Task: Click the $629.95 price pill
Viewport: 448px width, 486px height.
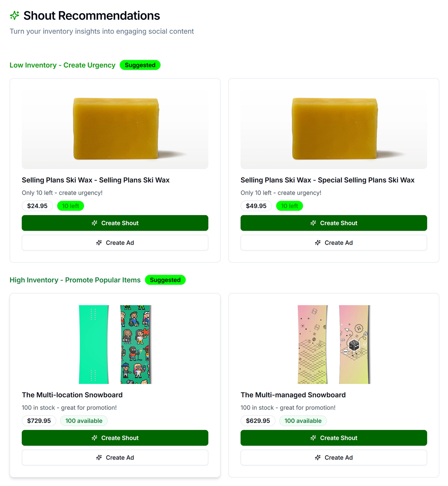Action: click(x=258, y=421)
